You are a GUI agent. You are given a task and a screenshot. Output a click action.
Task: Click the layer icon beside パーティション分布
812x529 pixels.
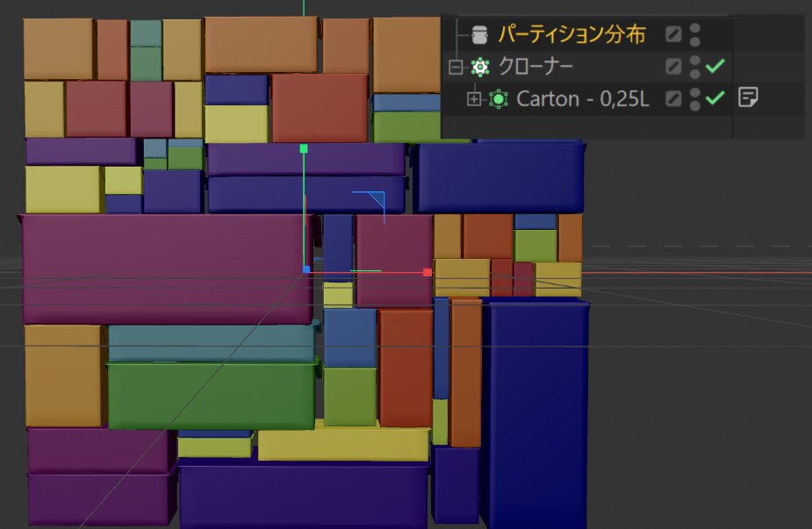tap(672, 34)
